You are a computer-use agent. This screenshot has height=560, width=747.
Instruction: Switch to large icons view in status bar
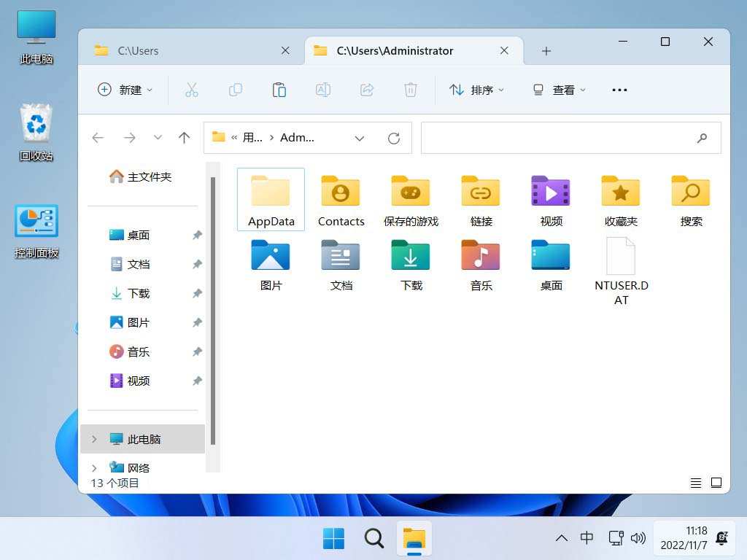tap(716, 483)
